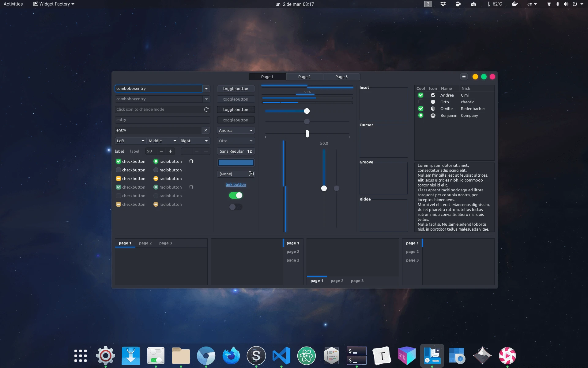Viewport: 588px width, 368px height.
Task: Click the minus icon next to 50
Action: coord(161,151)
